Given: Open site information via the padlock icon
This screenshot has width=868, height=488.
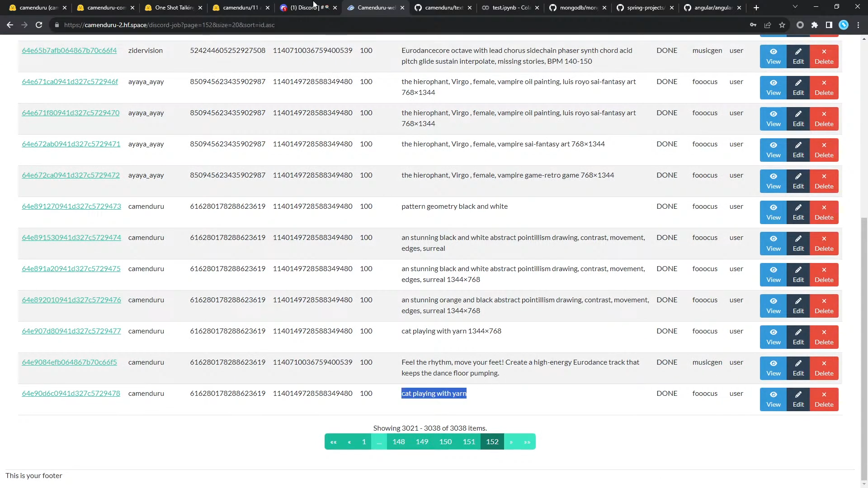Looking at the screenshot, I should pyautogui.click(x=57, y=25).
